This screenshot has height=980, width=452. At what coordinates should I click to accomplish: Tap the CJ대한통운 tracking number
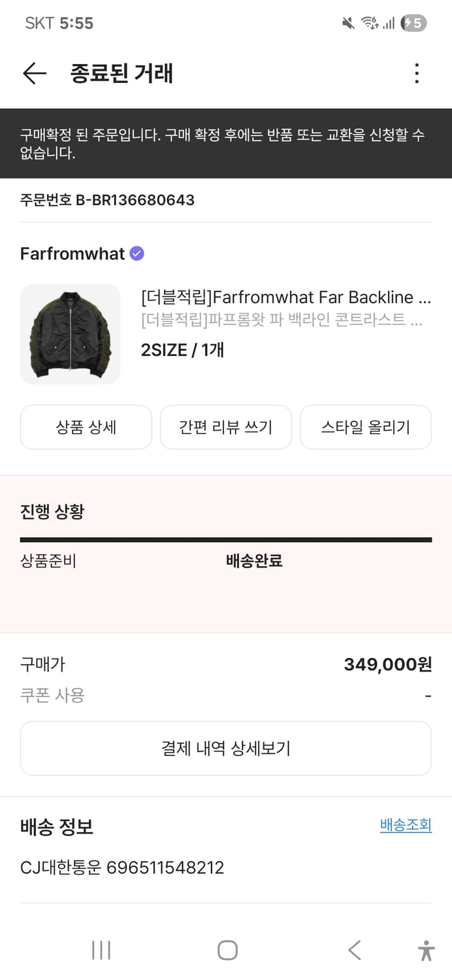pos(121,868)
